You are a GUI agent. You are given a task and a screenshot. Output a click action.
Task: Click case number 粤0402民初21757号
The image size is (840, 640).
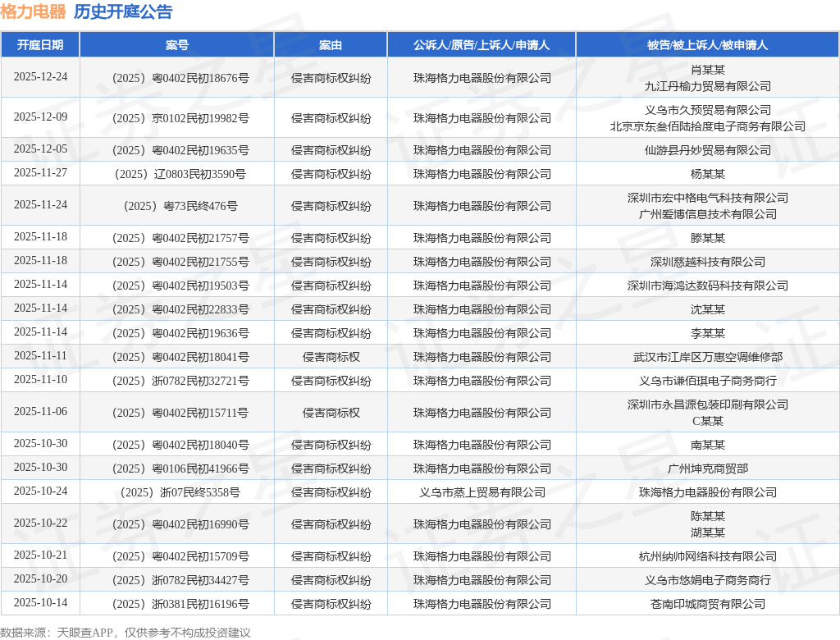180,239
